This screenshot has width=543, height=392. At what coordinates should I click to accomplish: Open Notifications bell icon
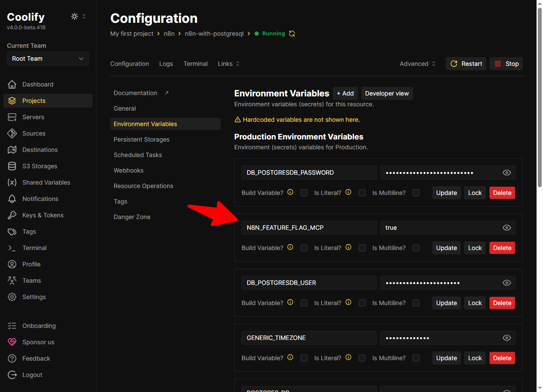(x=12, y=199)
